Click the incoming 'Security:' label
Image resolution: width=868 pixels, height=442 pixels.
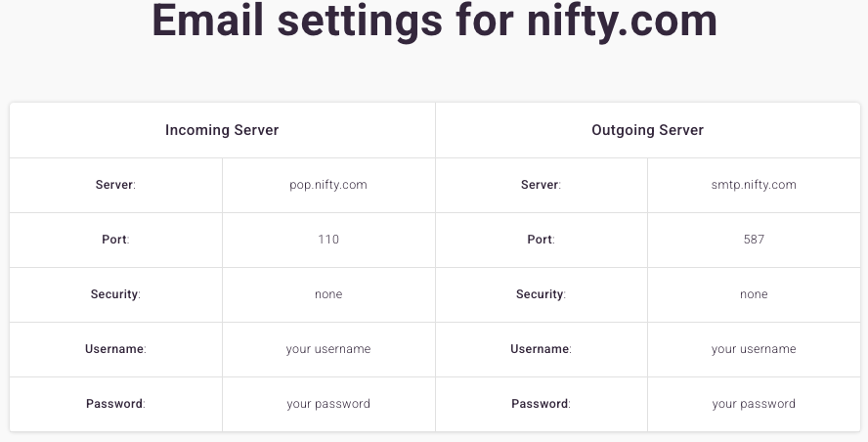click(115, 294)
